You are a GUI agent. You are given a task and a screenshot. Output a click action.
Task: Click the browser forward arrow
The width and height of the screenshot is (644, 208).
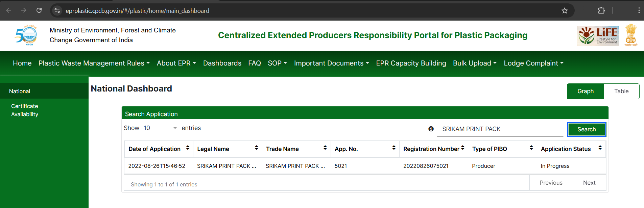pos(24,10)
